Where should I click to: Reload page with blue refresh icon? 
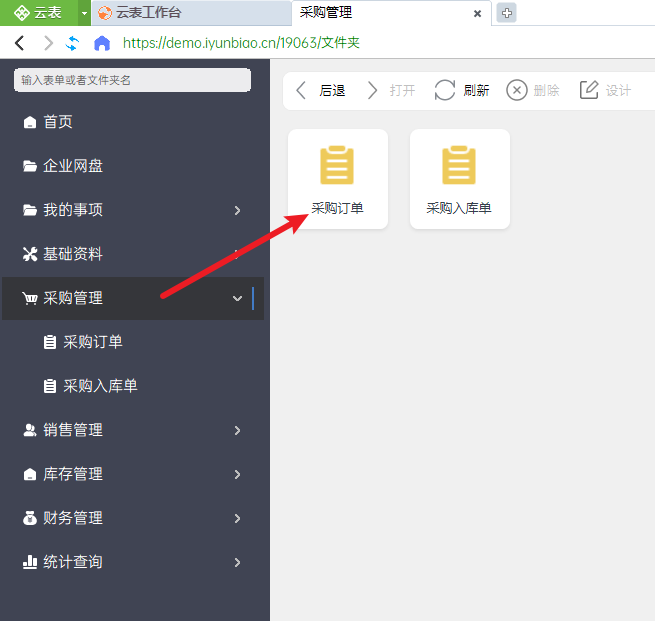point(72,43)
